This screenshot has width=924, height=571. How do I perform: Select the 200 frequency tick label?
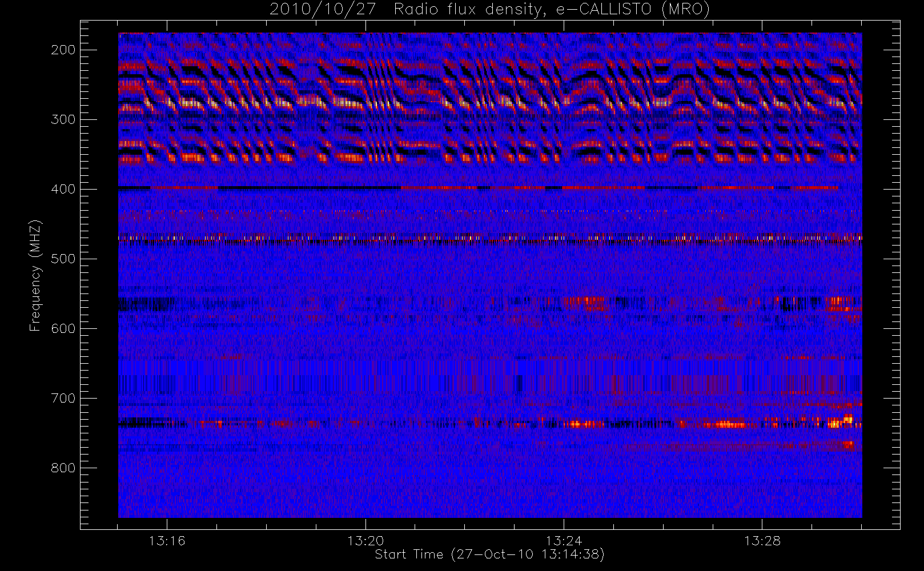tap(63, 50)
